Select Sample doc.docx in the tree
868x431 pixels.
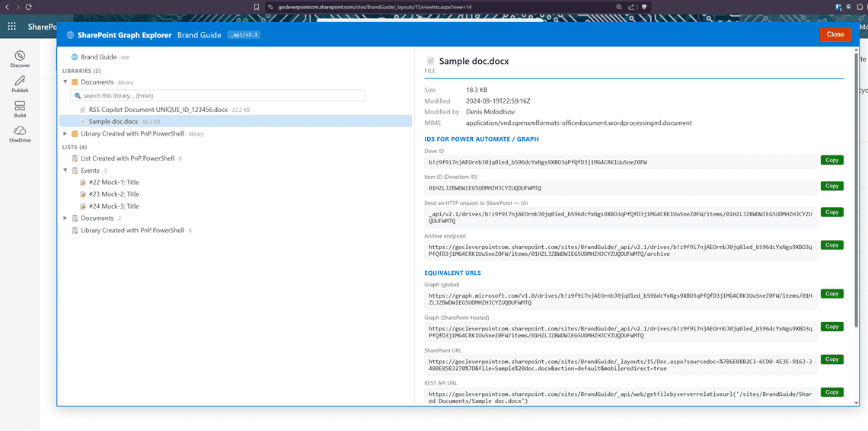coord(236,121)
